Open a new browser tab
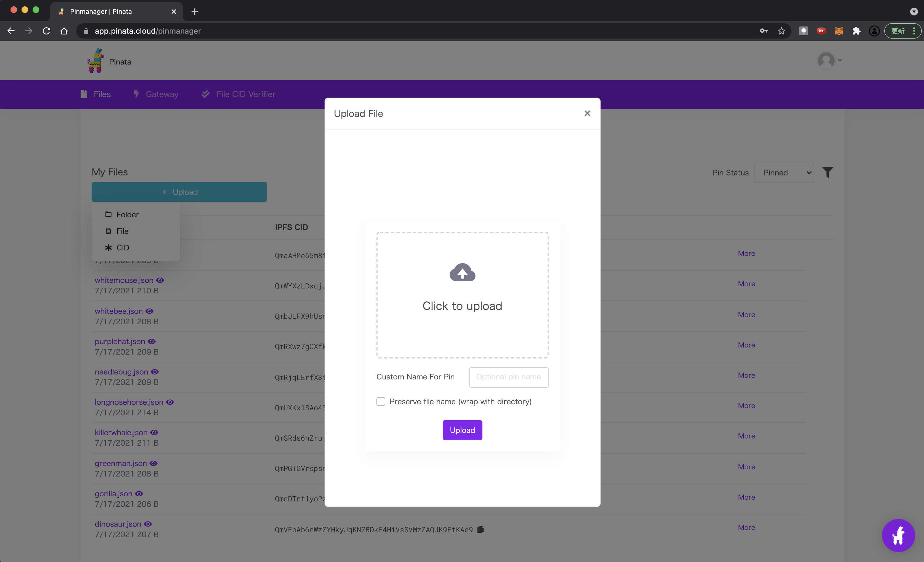 (x=195, y=11)
